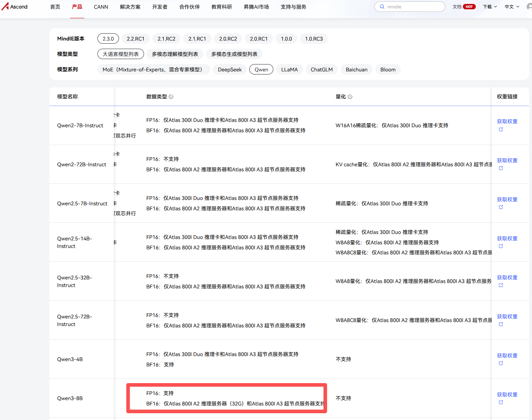
Task: Click the info icon beside 数据类型
Action: [171, 97]
